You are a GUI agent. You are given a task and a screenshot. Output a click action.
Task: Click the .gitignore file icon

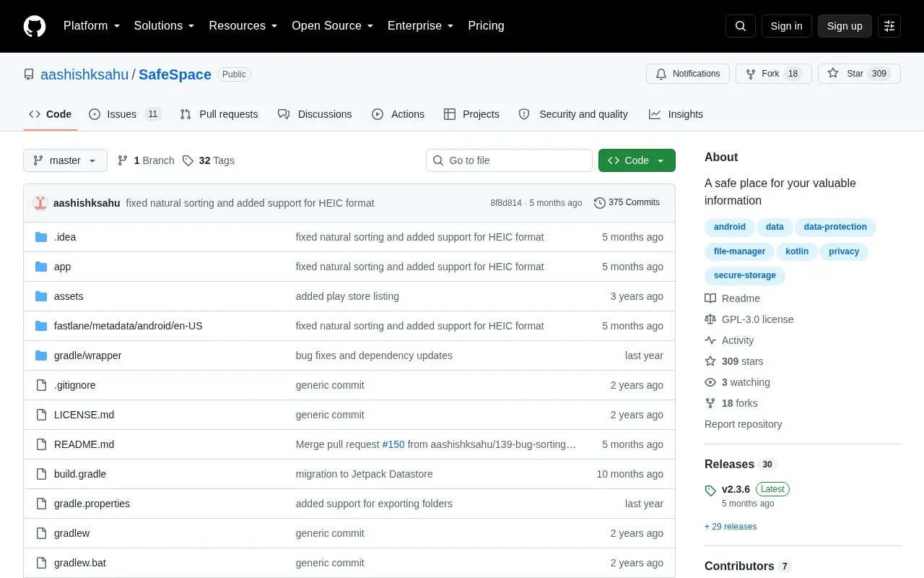tap(41, 385)
